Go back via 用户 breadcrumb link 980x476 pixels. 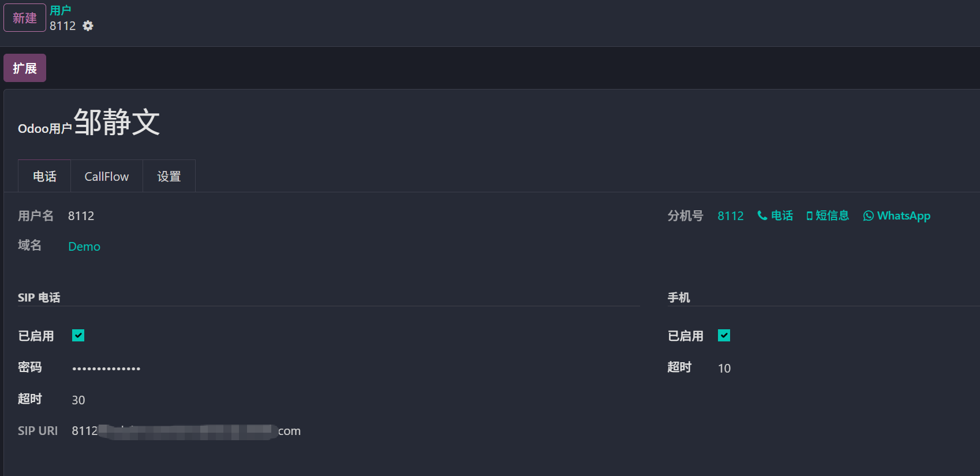61,10
